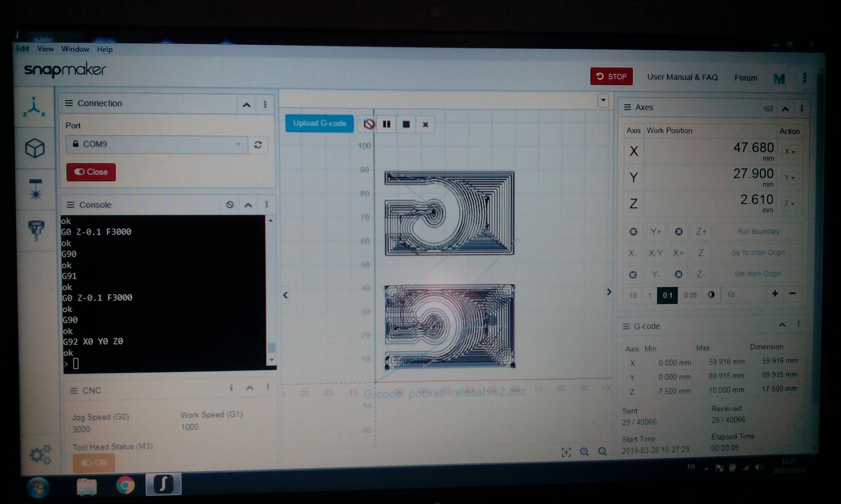The height and width of the screenshot is (504, 841).
Task: Open the 3D printing cube sidebar icon
Action: (x=35, y=148)
